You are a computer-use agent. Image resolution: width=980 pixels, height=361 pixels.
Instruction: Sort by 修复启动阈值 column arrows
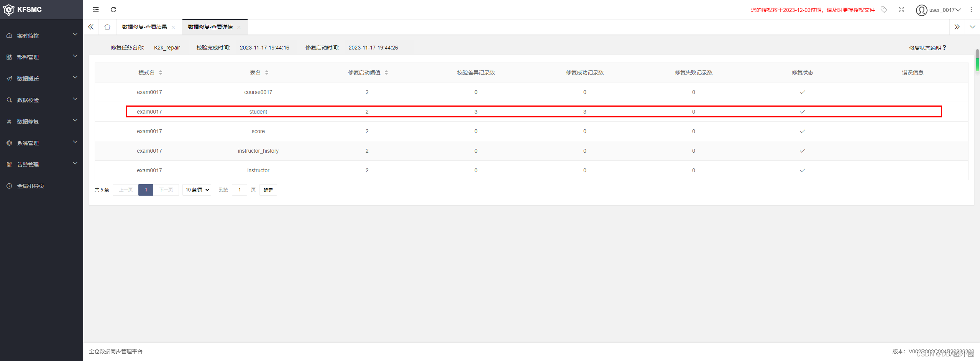point(386,73)
